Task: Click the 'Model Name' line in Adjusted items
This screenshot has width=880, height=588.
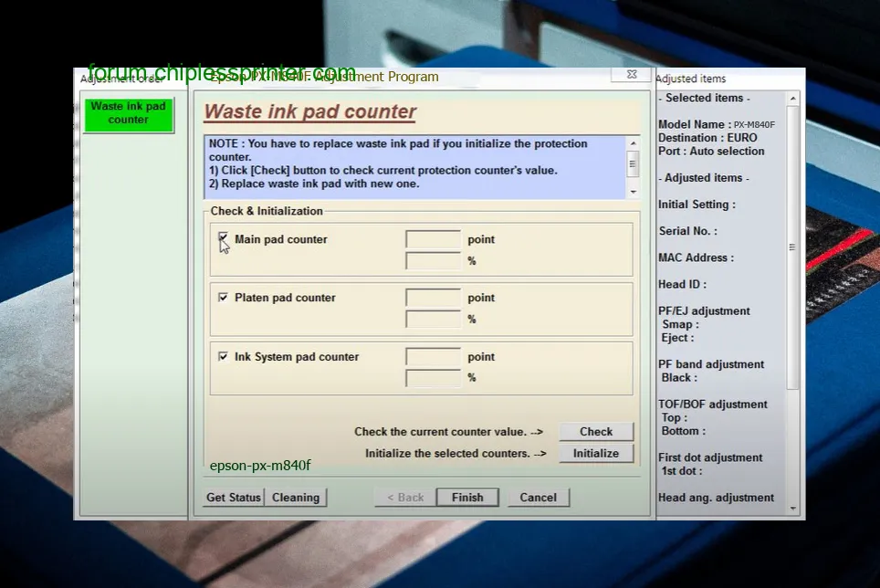Action: (x=716, y=124)
